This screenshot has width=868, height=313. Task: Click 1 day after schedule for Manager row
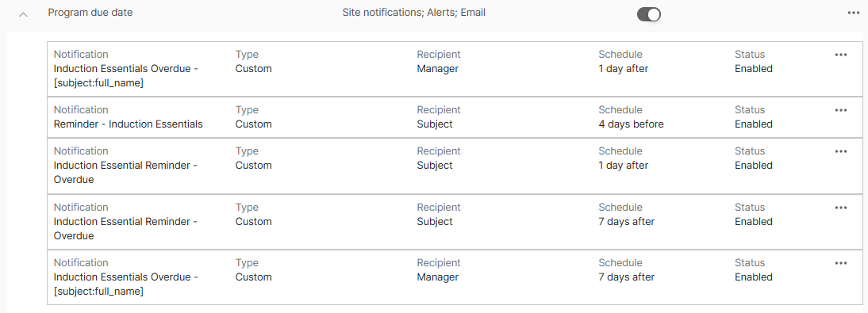[624, 69]
